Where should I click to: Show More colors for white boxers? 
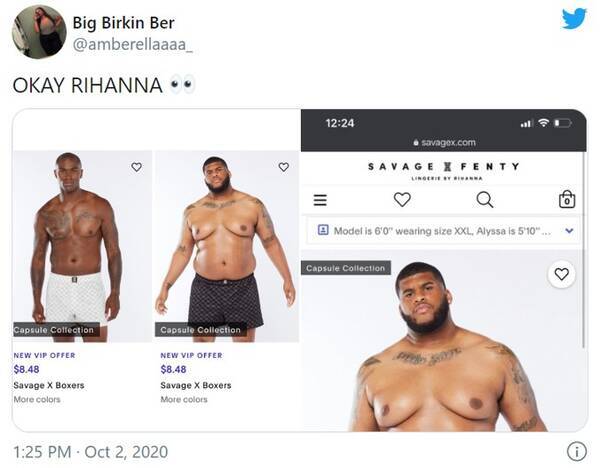point(37,400)
